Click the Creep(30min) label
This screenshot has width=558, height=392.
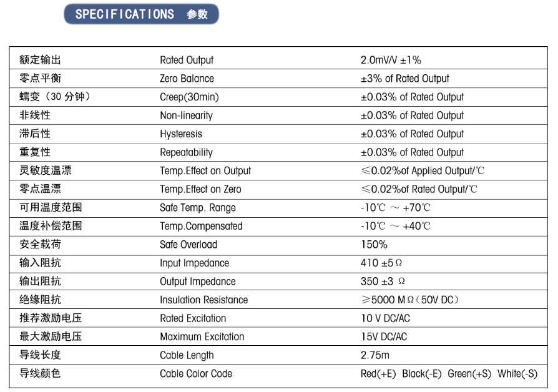point(189,97)
